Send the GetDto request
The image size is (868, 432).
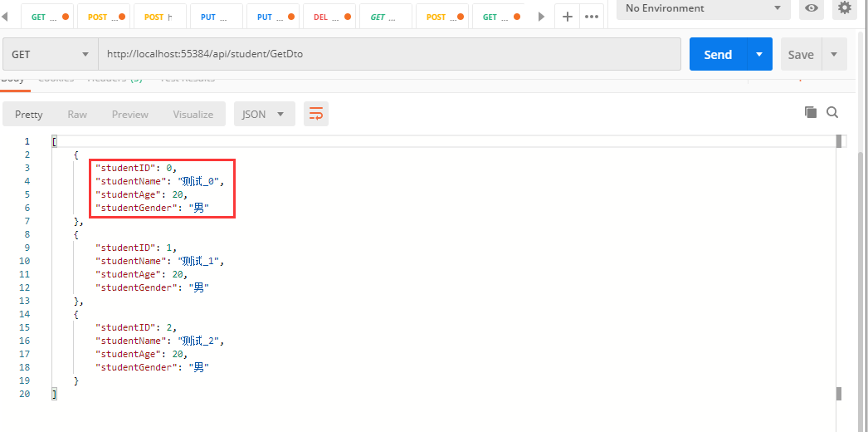(718, 54)
